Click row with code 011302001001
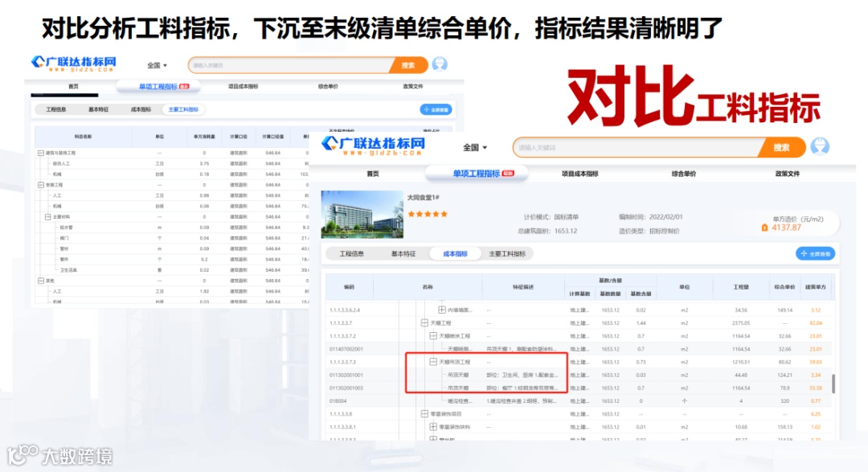The width and height of the screenshot is (868, 472). click(579, 375)
